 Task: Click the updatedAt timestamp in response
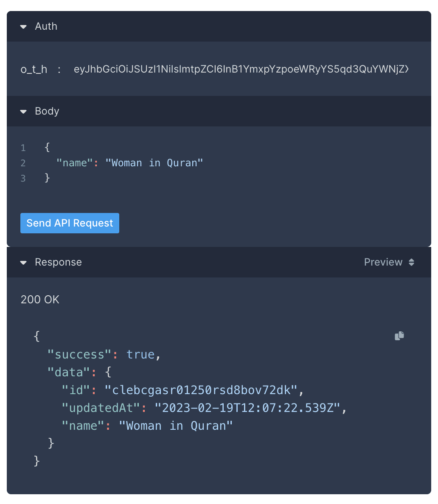pos(248,408)
